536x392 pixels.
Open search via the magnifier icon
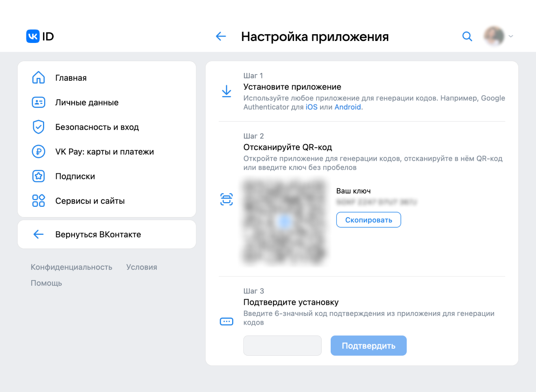click(467, 36)
